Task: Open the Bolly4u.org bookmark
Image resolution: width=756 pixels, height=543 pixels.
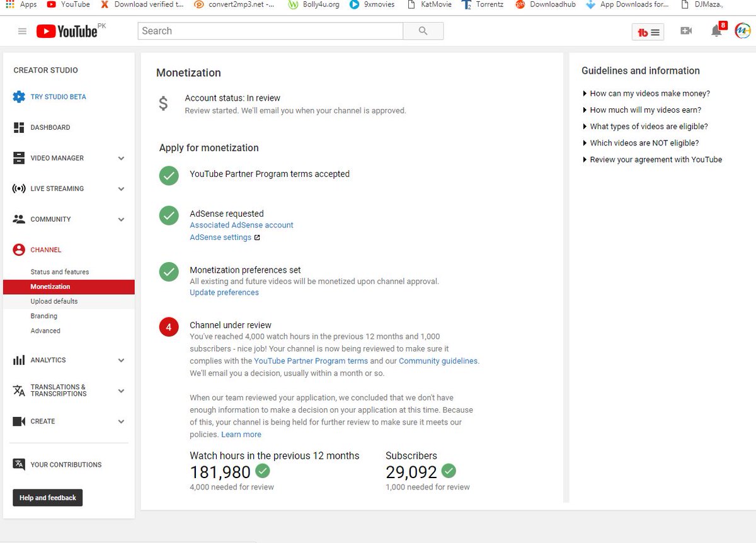Action: [x=313, y=4]
